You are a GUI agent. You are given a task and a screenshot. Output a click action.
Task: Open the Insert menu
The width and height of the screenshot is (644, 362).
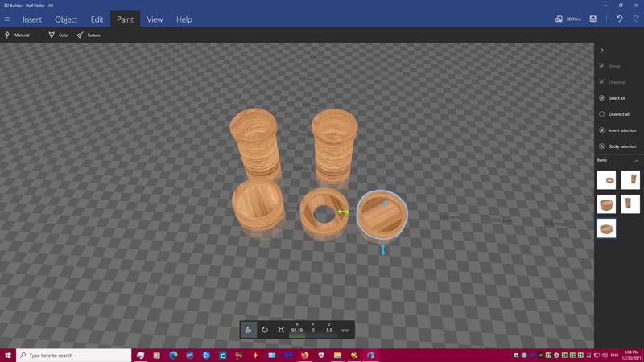pos(32,19)
